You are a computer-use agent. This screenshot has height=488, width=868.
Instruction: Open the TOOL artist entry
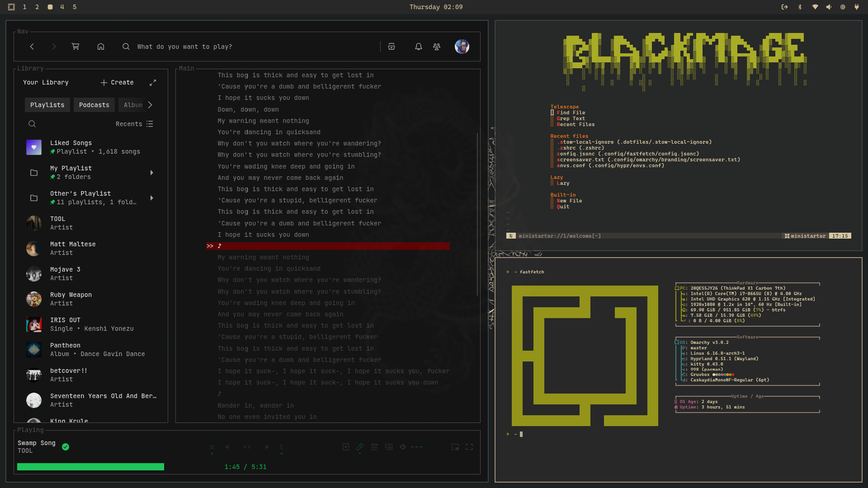[x=90, y=223]
